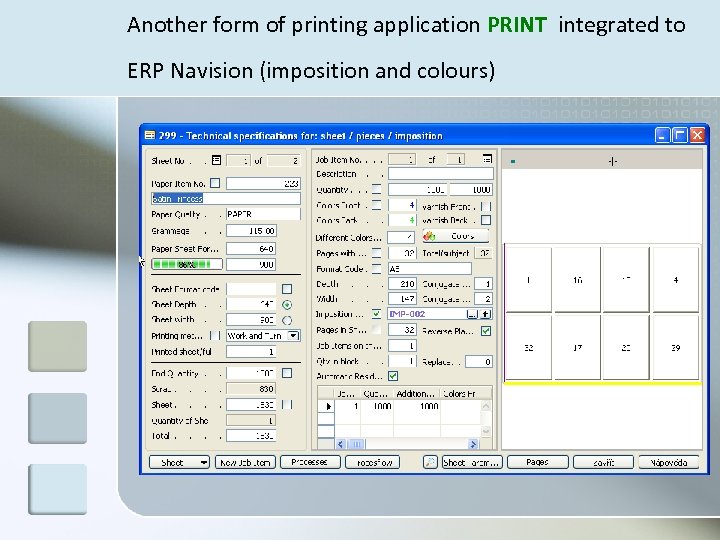This screenshot has width=720, height=540.
Task: Toggle the Varnish Back checkbox
Action: [x=486, y=220]
